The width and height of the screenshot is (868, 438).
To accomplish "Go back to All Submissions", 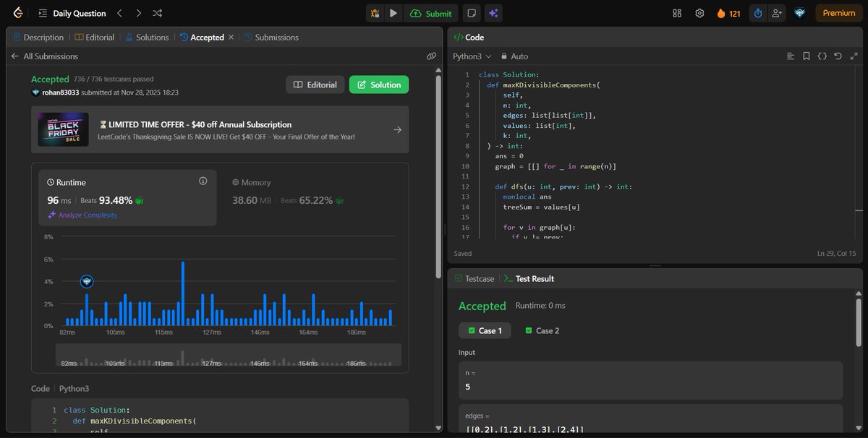I will pyautogui.click(x=50, y=56).
